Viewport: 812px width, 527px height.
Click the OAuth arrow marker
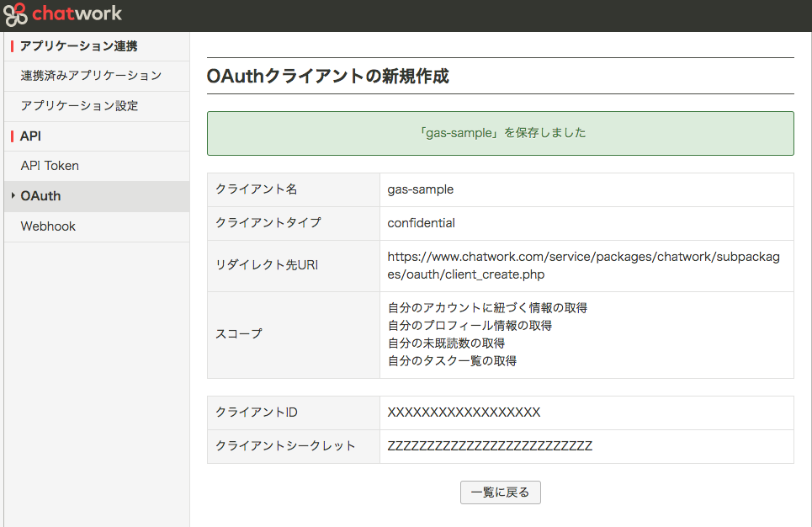coord(13,195)
